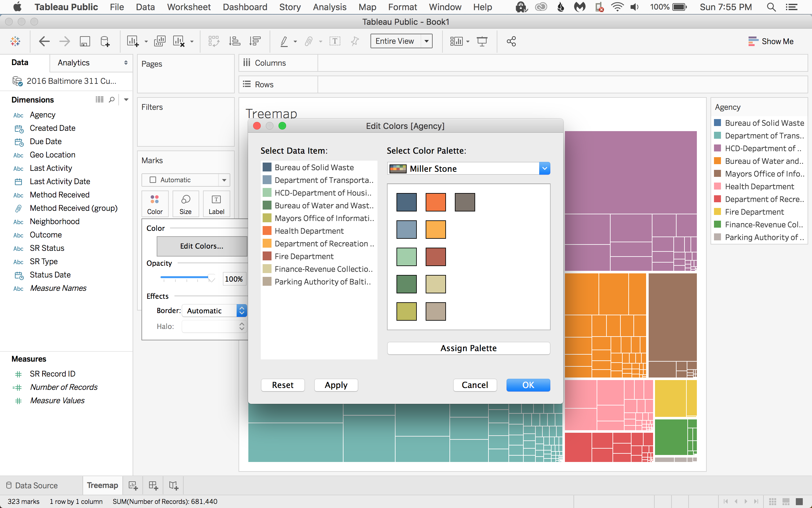Open the Format menu

click(402, 7)
